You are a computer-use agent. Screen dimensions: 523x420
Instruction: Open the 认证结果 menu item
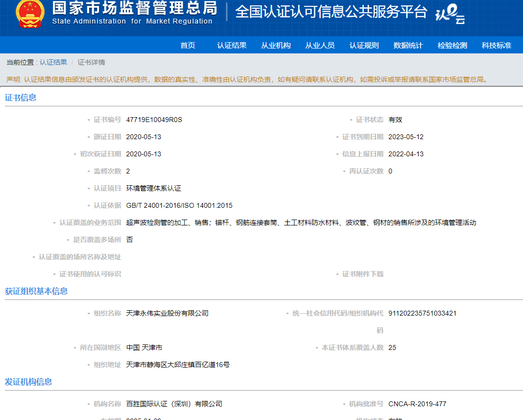232,46
